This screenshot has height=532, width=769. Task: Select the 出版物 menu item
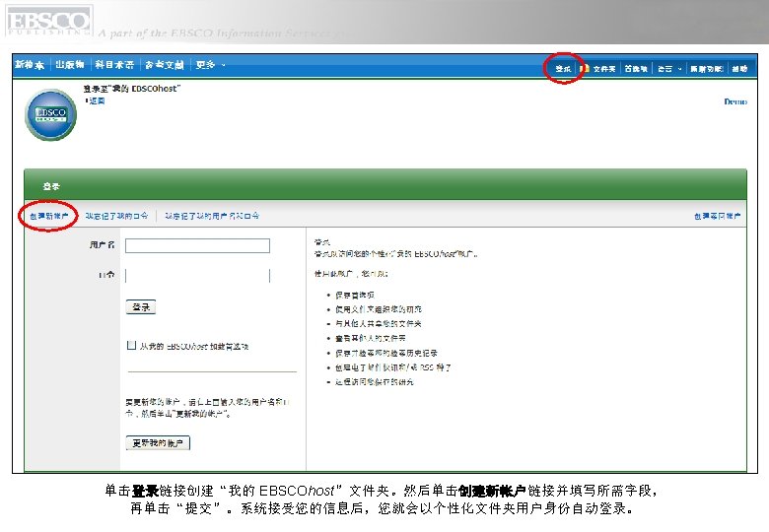pyautogui.click(x=70, y=64)
